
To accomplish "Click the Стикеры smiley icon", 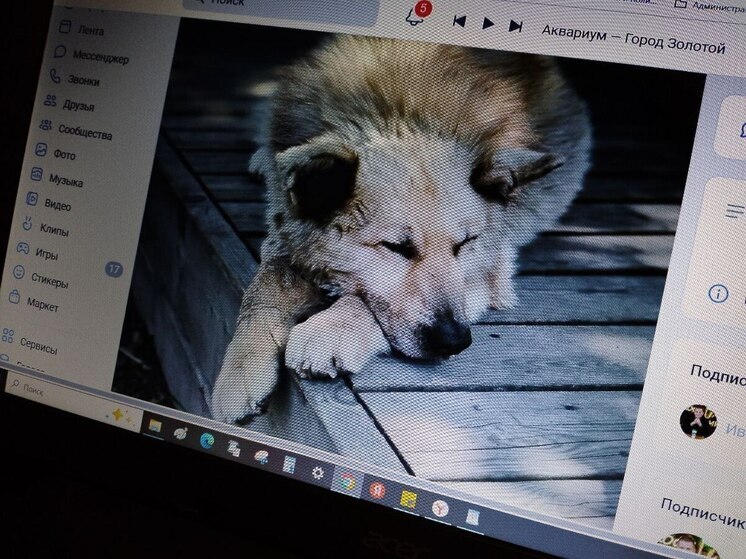I will coord(18,271).
